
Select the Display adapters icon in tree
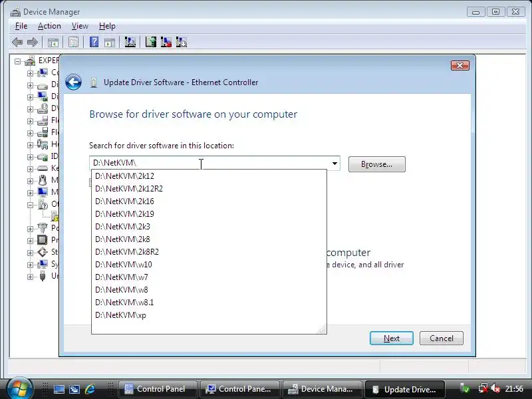click(x=43, y=96)
